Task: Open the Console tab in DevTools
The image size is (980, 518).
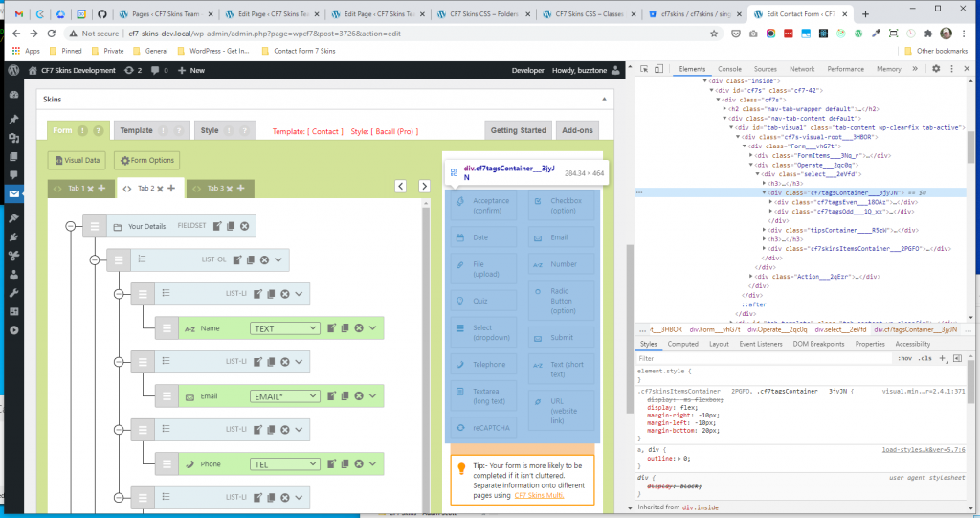Action: coord(729,69)
